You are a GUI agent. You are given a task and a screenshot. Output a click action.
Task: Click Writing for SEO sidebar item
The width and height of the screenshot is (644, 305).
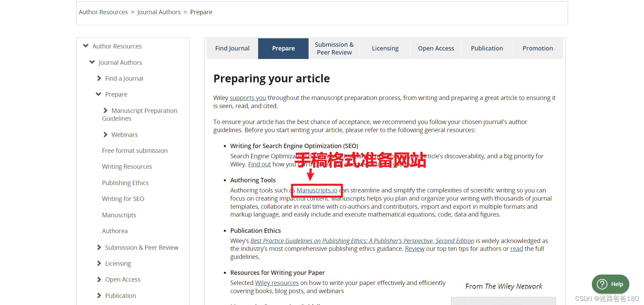tap(123, 199)
